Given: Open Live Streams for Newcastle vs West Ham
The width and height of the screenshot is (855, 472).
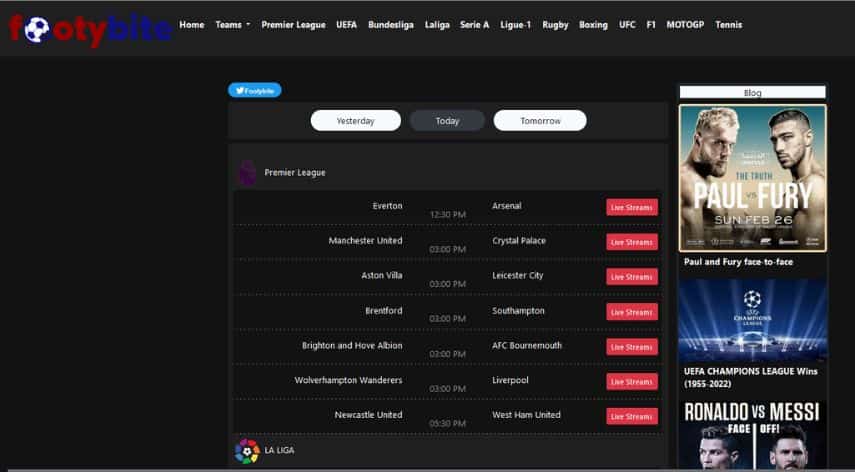Looking at the screenshot, I should click(x=632, y=416).
